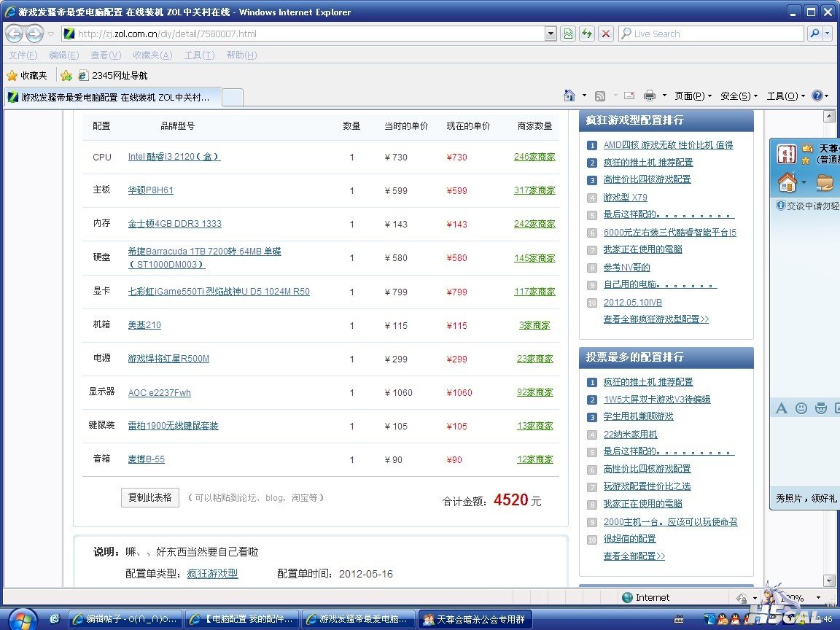
Task: Open the 麦博B-55 speaker link
Action: [x=147, y=459]
